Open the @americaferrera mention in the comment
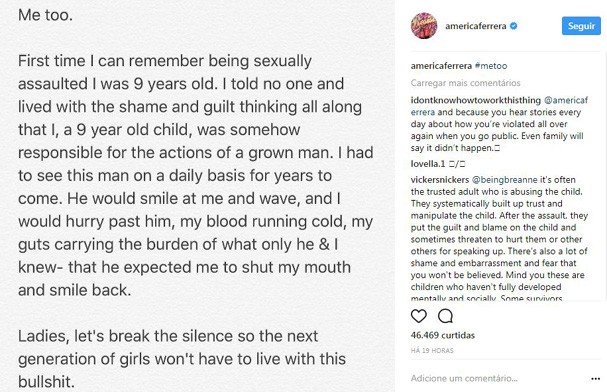 click(x=499, y=106)
